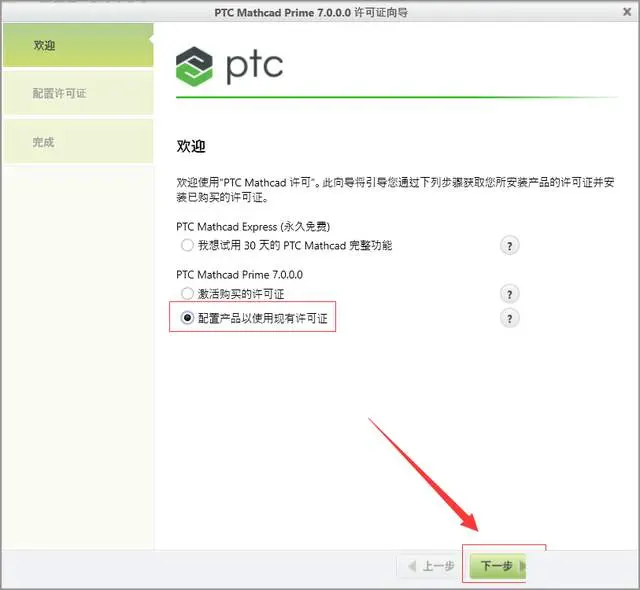The height and width of the screenshot is (590, 640).
Task: Close the license wizard window
Action: pos(627,12)
